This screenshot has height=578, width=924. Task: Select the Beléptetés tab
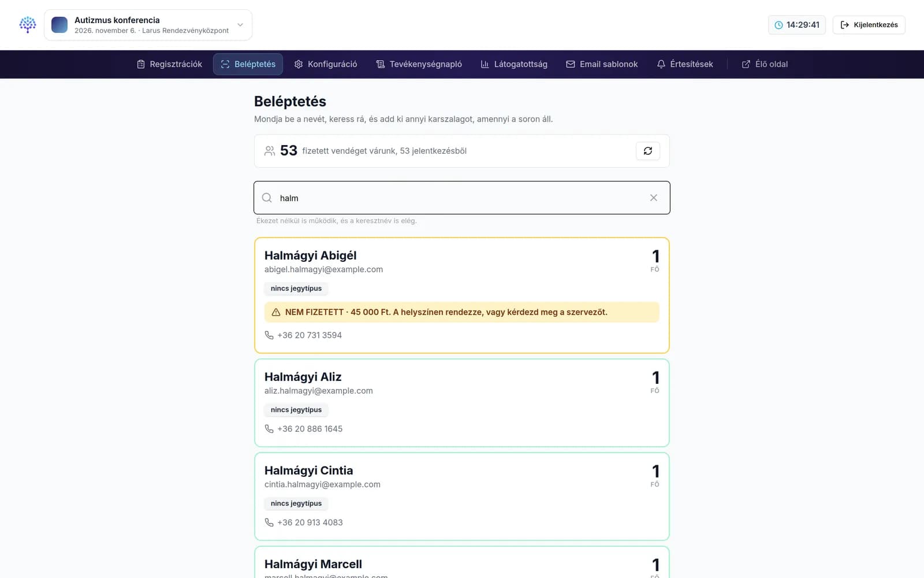click(x=248, y=64)
